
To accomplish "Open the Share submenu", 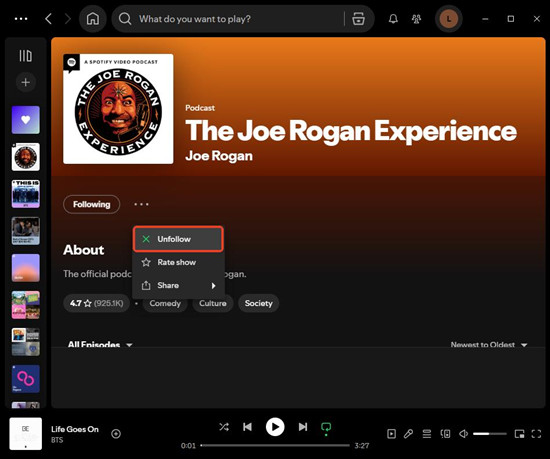I will click(x=178, y=285).
